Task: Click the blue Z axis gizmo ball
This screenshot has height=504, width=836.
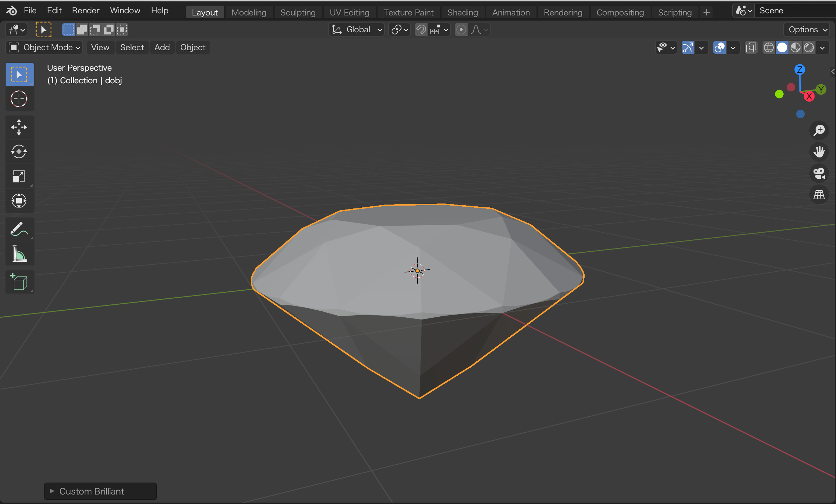Action: pyautogui.click(x=799, y=70)
